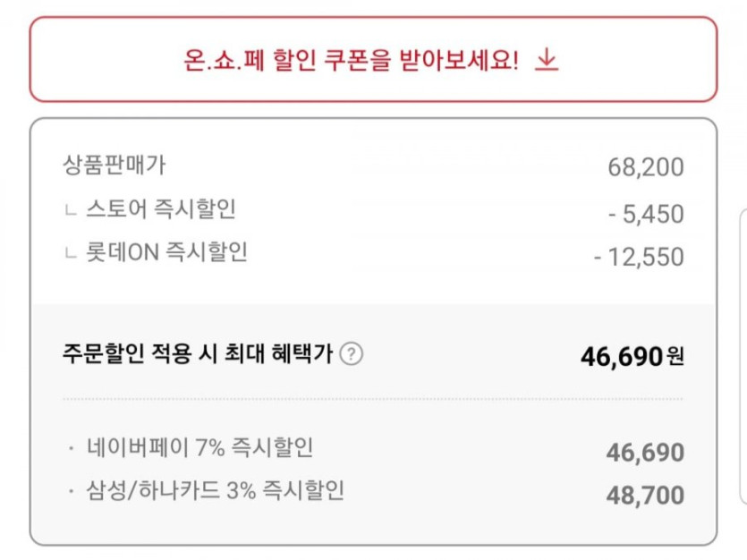This screenshot has height=560, width=747.
Task: Click the bullet before 삼성/하나카드 3% 즉시할인
Action: click(71, 491)
